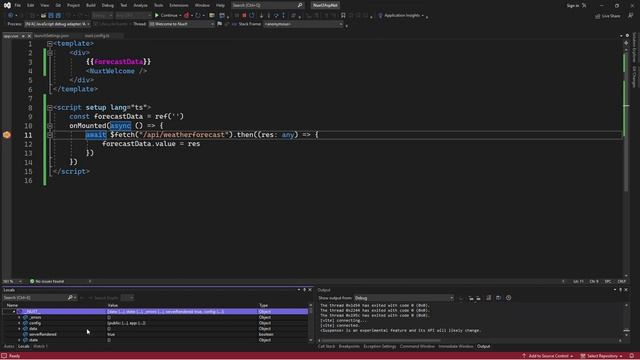This screenshot has width=640, height=360.
Task: Open the Analyze menu
Action: click(140, 5)
